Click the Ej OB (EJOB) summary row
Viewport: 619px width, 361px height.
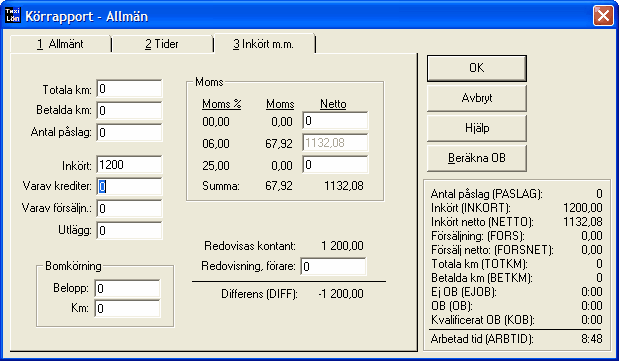[516, 291]
